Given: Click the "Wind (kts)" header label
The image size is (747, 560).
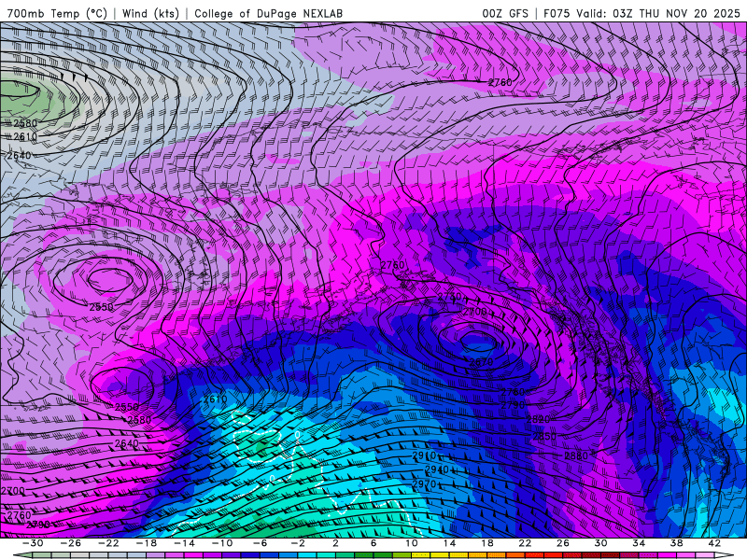Looking at the screenshot, I should pyautogui.click(x=150, y=13).
